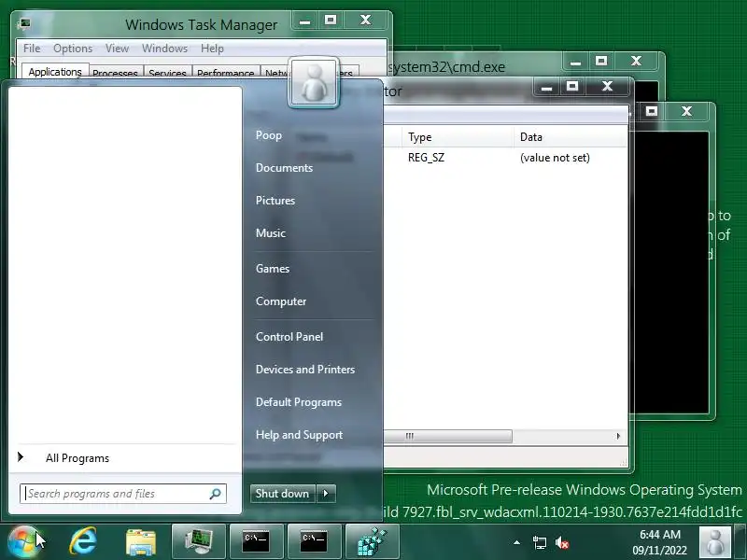Switch to the Services tab
Image resolution: width=747 pixels, height=560 pixels.
click(x=167, y=73)
